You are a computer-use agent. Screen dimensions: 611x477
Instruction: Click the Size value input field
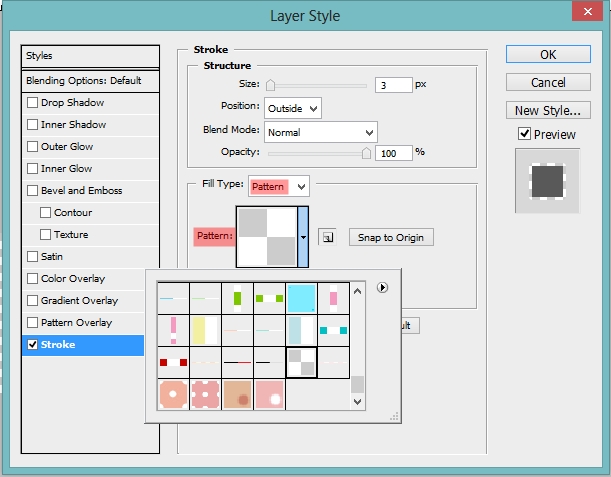point(394,85)
